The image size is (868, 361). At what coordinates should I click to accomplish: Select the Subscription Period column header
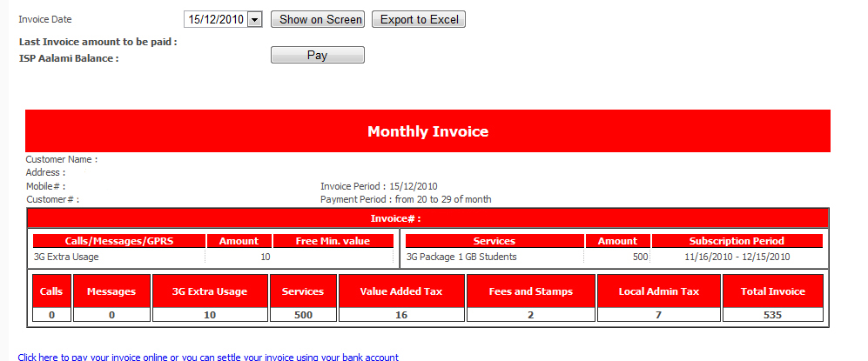pyautogui.click(x=737, y=241)
